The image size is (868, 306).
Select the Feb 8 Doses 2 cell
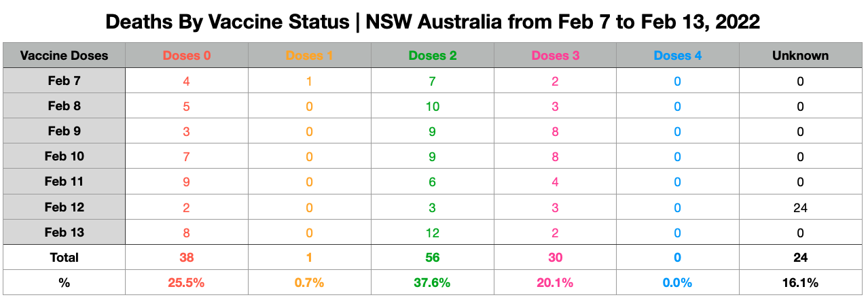(x=433, y=106)
